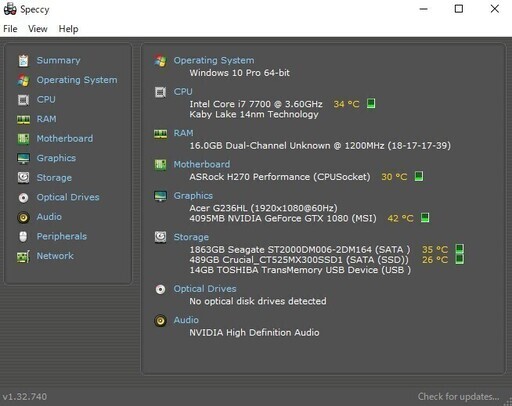The width and height of the screenshot is (512, 406).
Task: Click the Storage drive icon in summary panel
Action: pos(160,237)
